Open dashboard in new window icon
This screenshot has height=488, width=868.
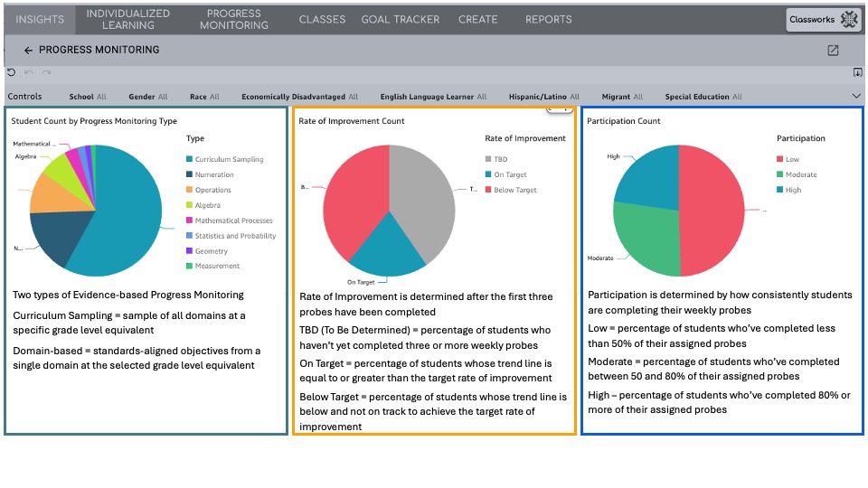click(833, 51)
